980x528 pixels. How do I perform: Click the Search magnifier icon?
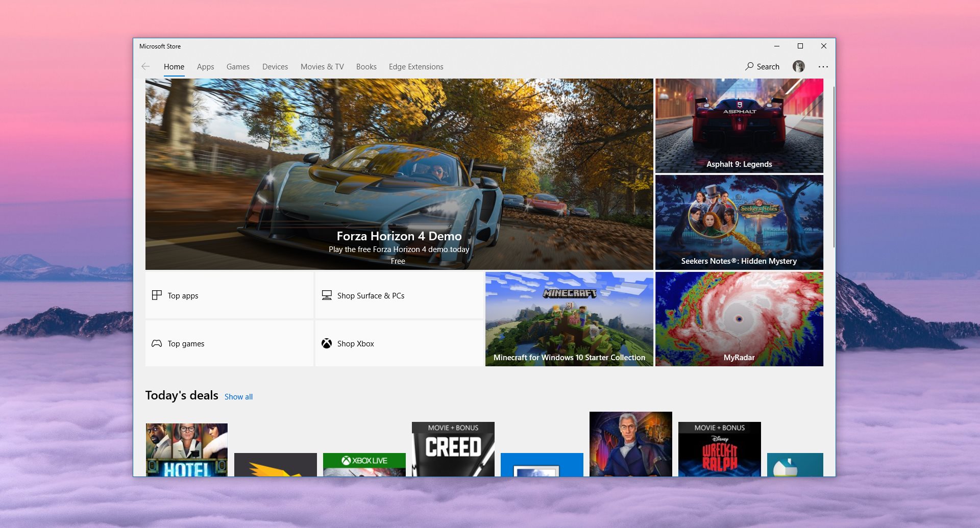tap(749, 66)
